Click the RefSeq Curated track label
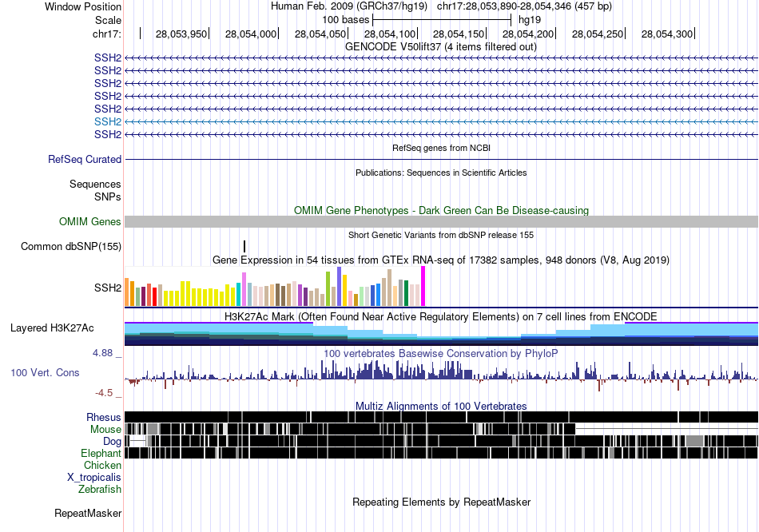Screen dimensions: 759x532 click(x=85, y=159)
